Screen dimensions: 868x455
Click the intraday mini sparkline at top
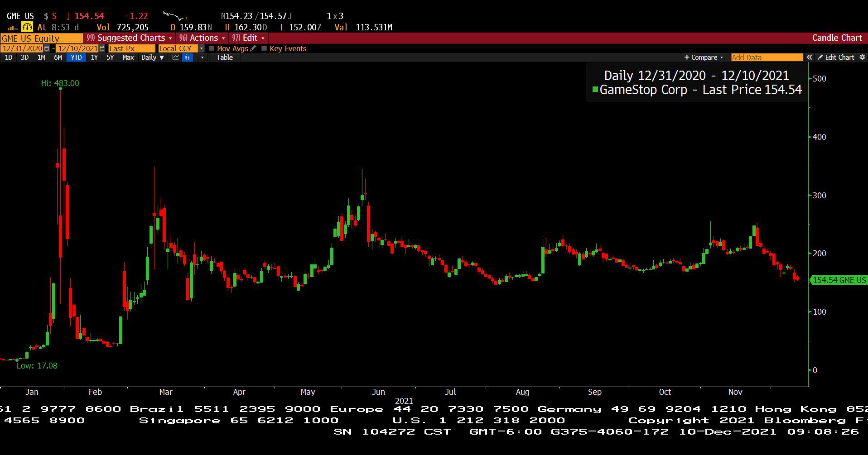point(175,16)
